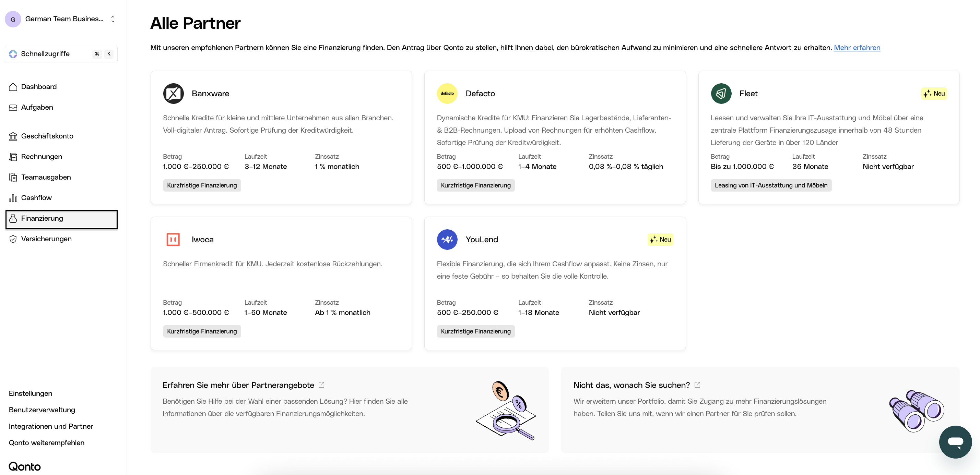Image resolution: width=980 pixels, height=475 pixels.
Task: Select the Banxware partner name
Action: [210, 94]
